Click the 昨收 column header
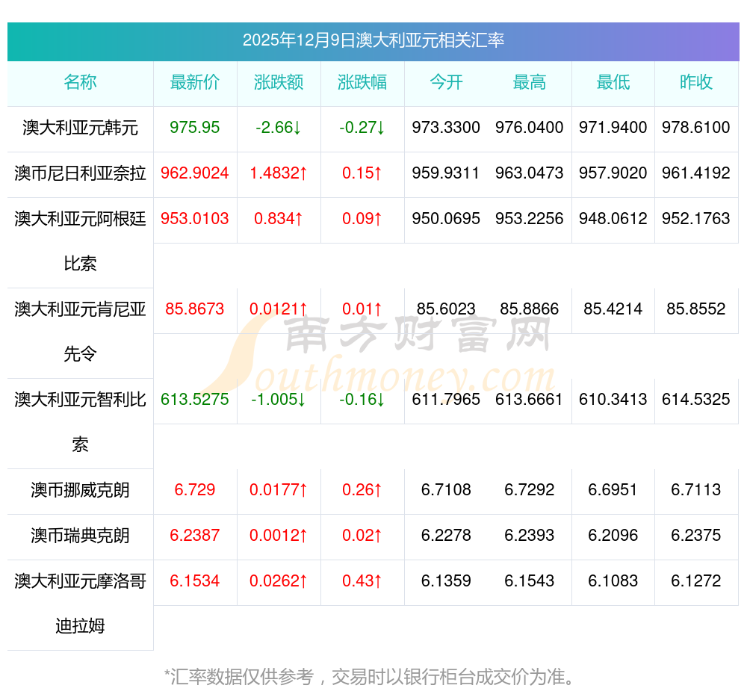 point(696,83)
